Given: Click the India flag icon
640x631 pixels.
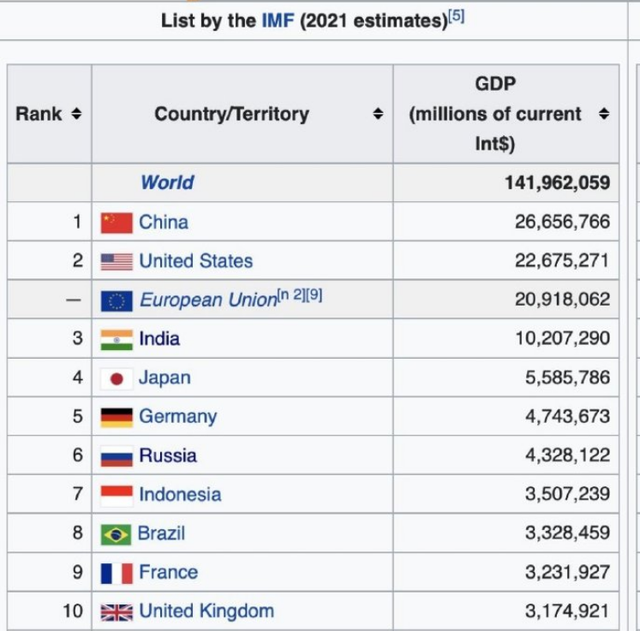Looking at the screenshot, I should point(117,339).
